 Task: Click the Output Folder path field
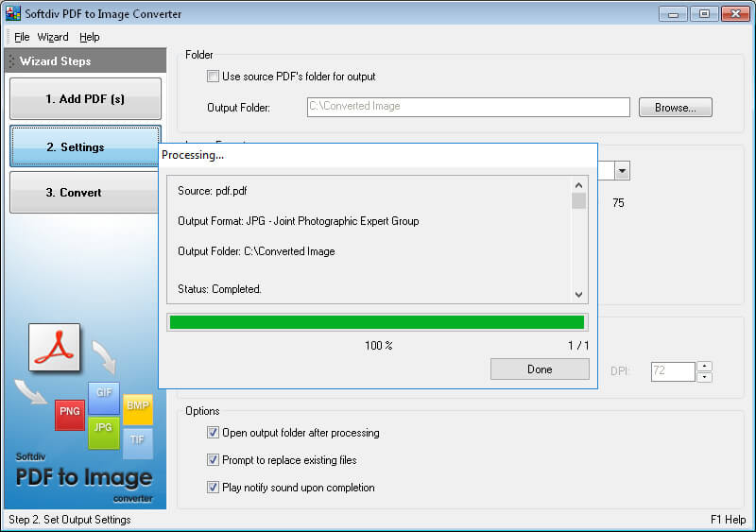coord(468,107)
